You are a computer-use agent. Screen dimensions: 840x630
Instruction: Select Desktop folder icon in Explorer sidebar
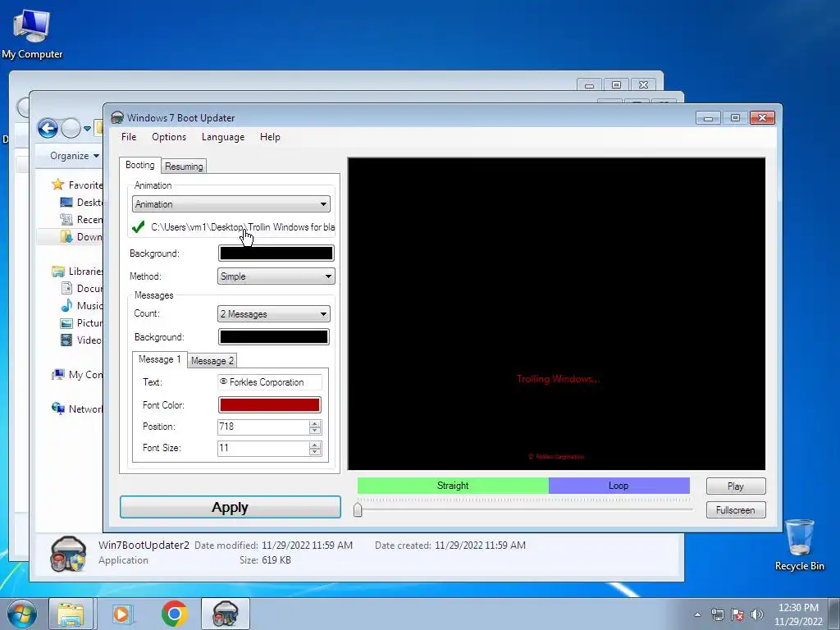coord(66,202)
